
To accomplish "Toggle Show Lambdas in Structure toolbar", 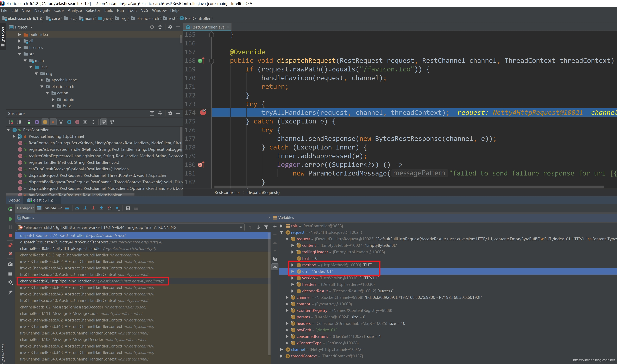I will [x=77, y=122].
